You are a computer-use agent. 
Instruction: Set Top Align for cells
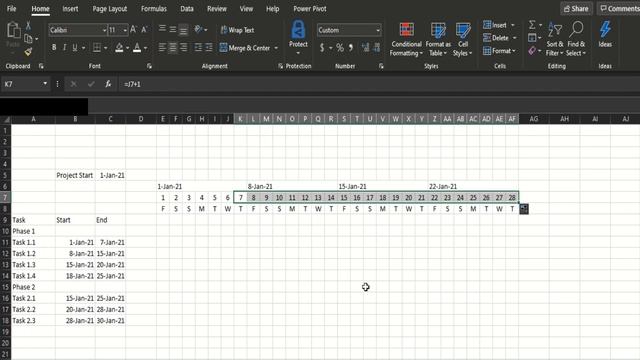tap(162, 29)
